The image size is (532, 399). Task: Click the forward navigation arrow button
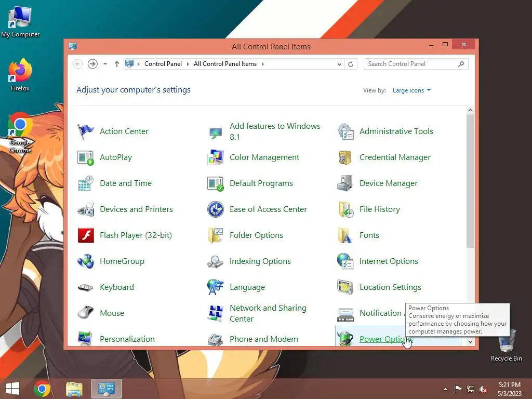[x=92, y=64]
